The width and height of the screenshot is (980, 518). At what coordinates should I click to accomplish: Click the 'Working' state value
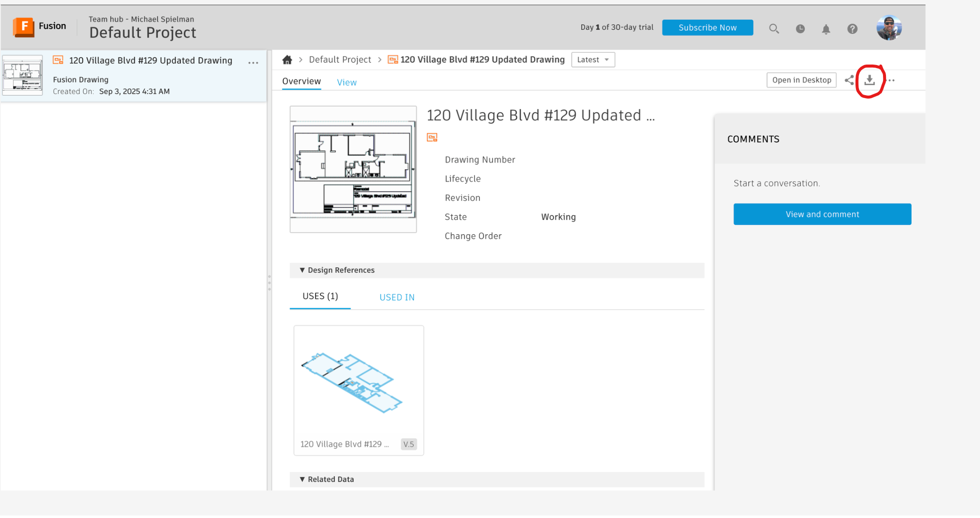pyautogui.click(x=558, y=217)
